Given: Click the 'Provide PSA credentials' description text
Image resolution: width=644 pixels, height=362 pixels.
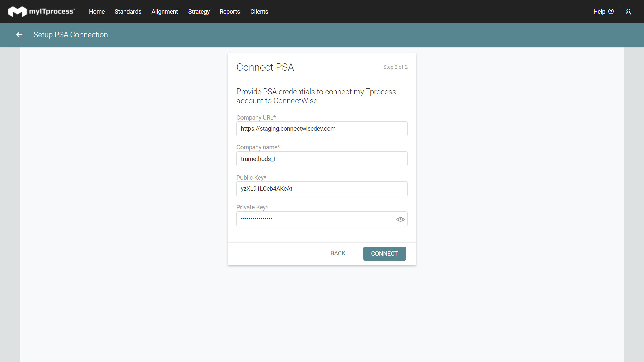Looking at the screenshot, I should coord(316,96).
